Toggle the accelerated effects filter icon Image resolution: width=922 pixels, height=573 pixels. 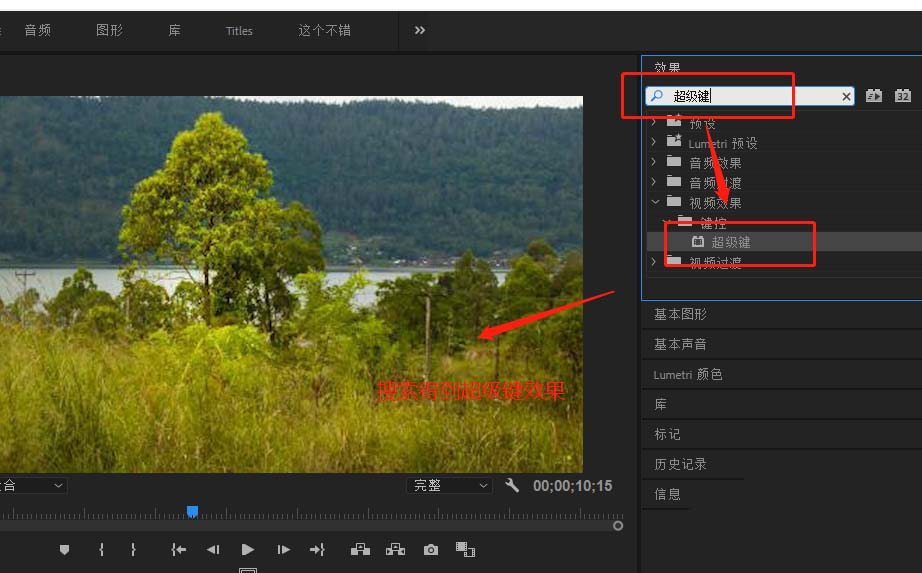coord(875,96)
